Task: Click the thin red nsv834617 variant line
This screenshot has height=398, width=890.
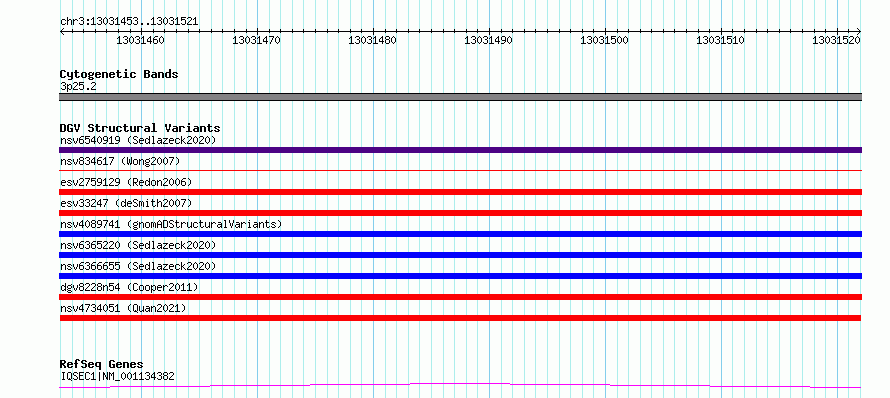Action: [460, 170]
